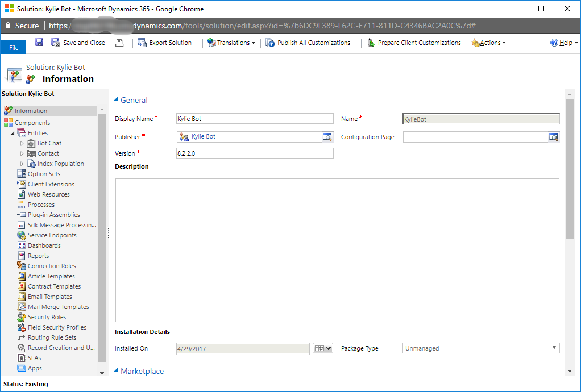Click Export Solution button text
The height and width of the screenshot is (392, 581).
[171, 43]
